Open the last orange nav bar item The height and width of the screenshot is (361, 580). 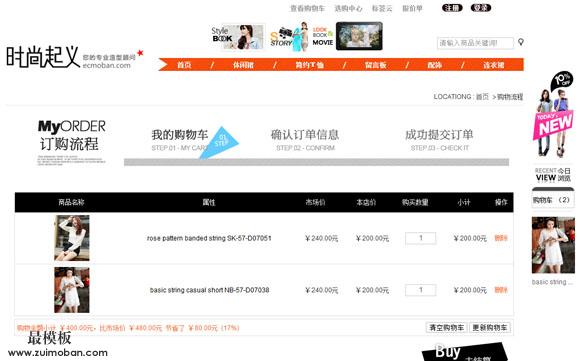[x=493, y=65]
